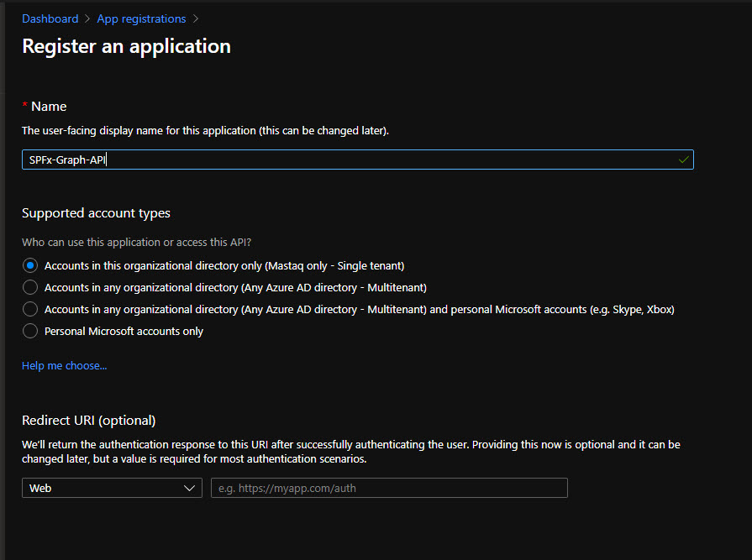Click the red required asterisk by Name
Screen dimensions: 752x560
(x=24, y=106)
